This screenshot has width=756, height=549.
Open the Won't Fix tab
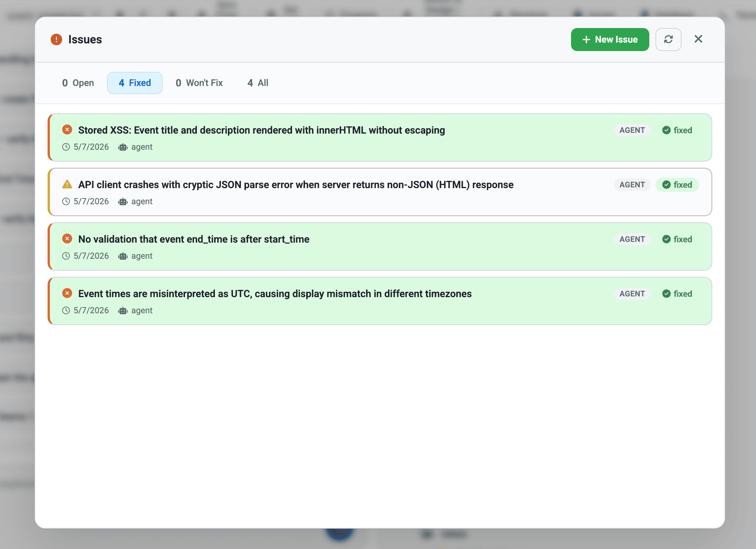(199, 83)
